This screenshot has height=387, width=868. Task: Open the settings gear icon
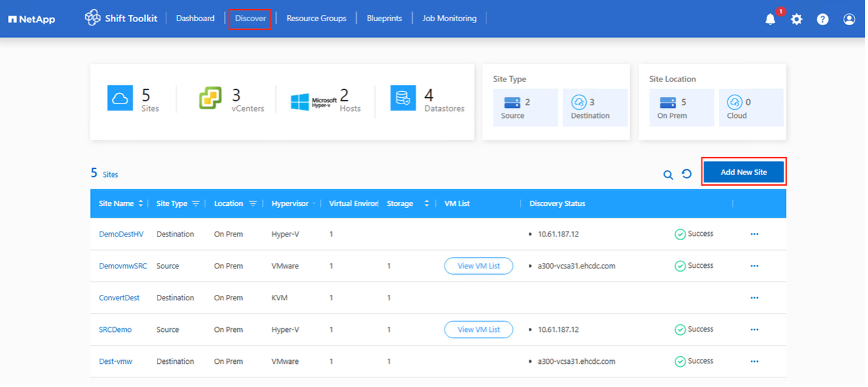point(797,19)
